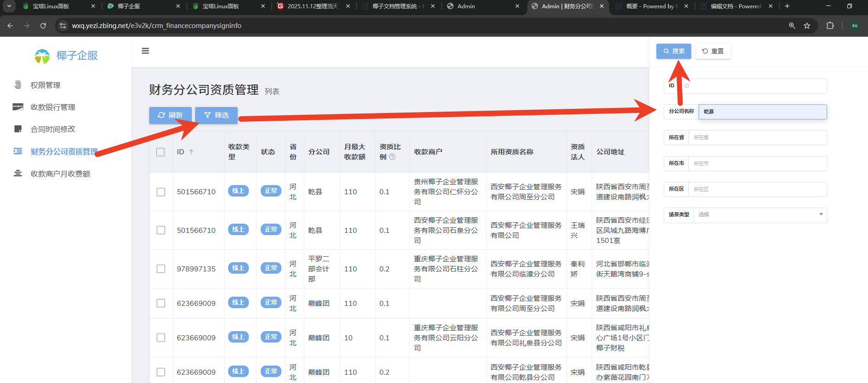The height and width of the screenshot is (383, 868).
Task: Click the 所在省 filter field
Action: (x=757, y=137)
